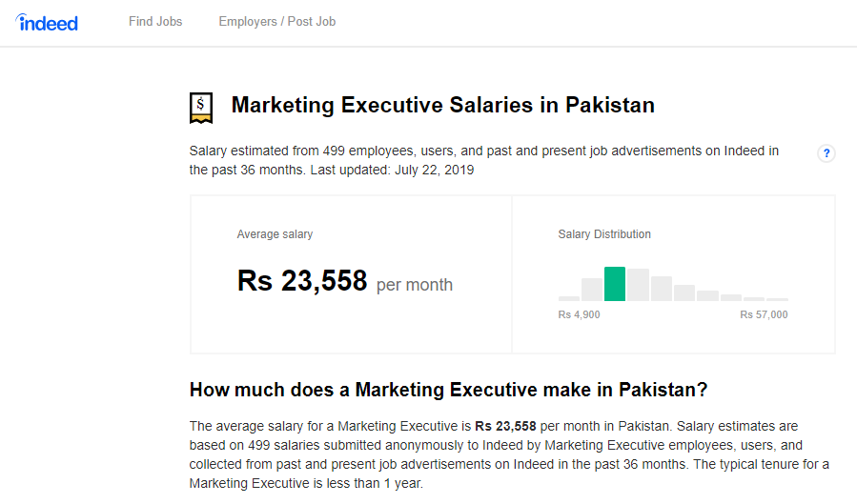Click the shortest leftmost histogram bar

(x=569, y=298)
